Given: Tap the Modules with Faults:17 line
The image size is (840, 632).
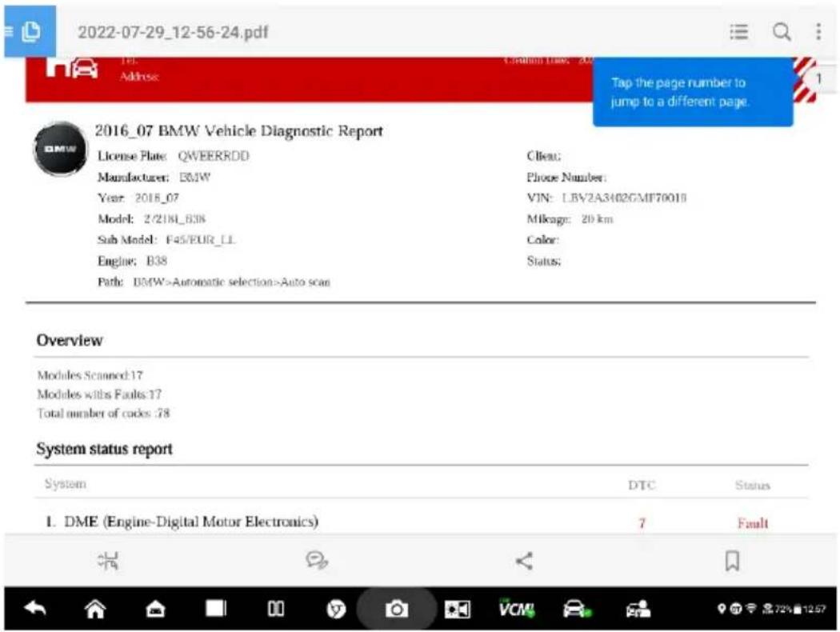Looking at the screenshot, I should tap(99, 394).
